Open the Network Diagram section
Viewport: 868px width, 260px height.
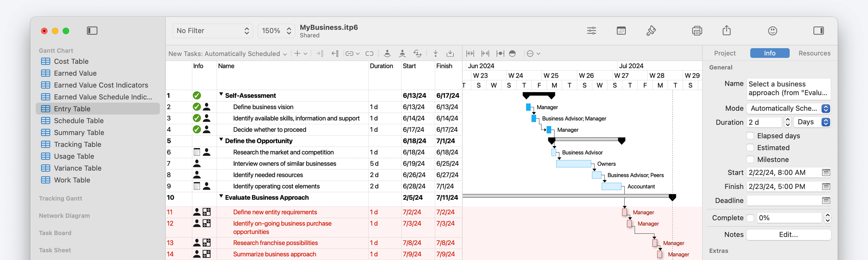(64, 216)
